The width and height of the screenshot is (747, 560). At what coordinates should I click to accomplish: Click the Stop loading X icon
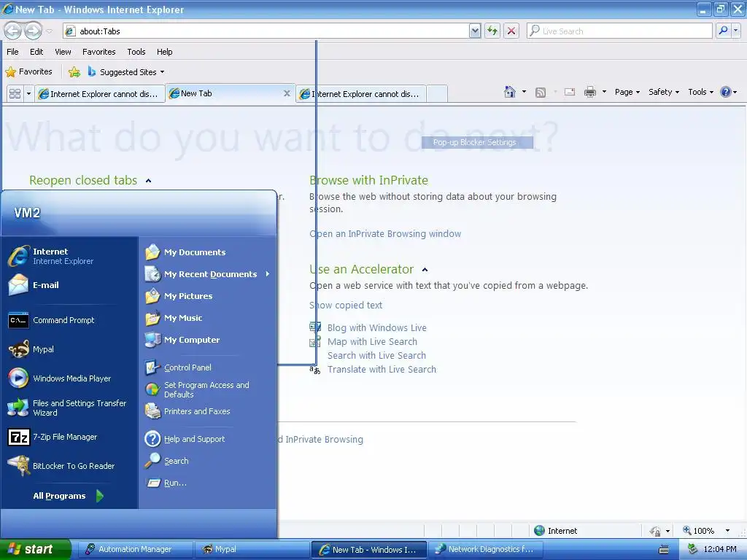(x=511, y=31)
